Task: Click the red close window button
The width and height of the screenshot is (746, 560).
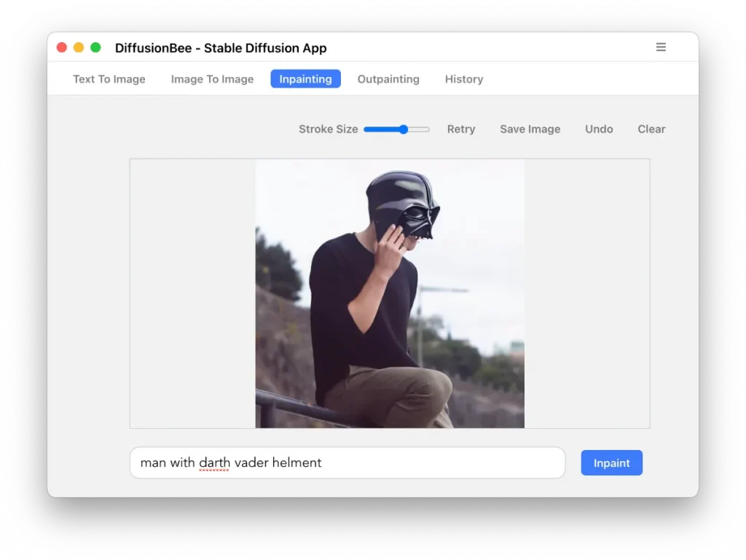Action: (62, 47)
